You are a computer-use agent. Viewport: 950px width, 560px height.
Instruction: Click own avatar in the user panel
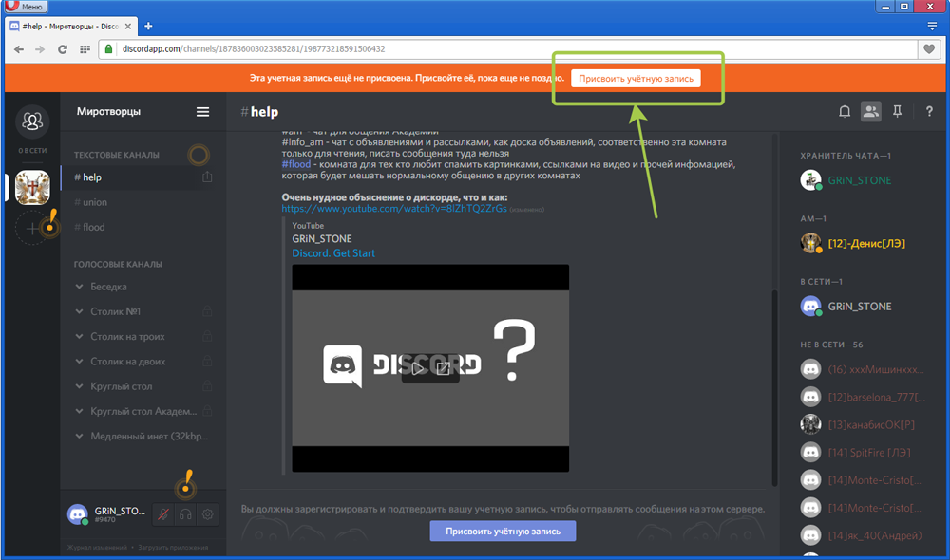point(78,514)
